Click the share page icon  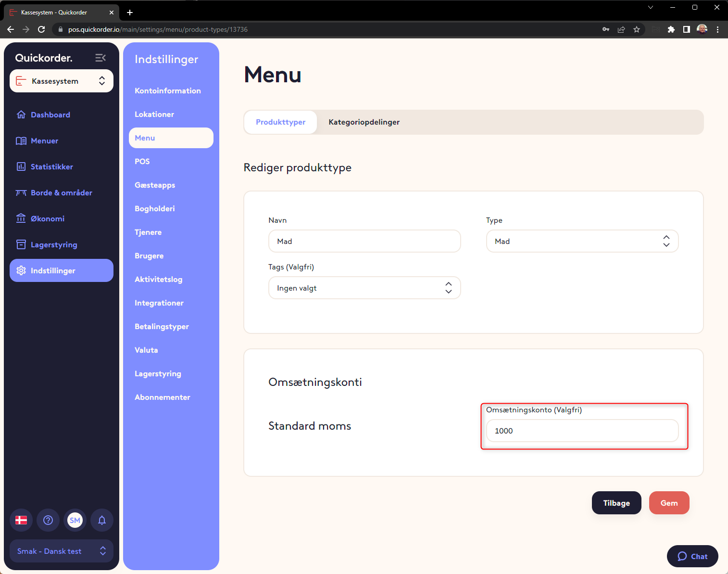621,29
